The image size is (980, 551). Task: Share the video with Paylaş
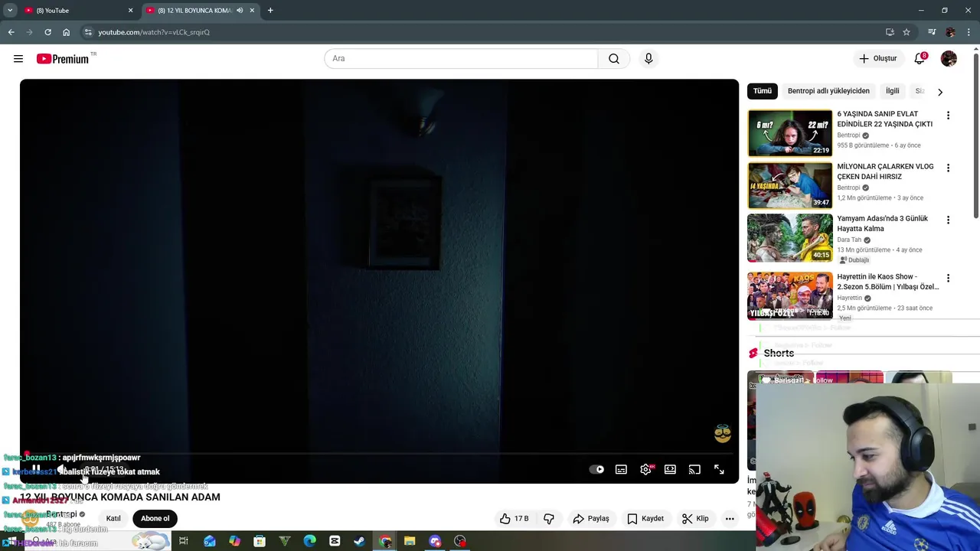coord(591,519)
